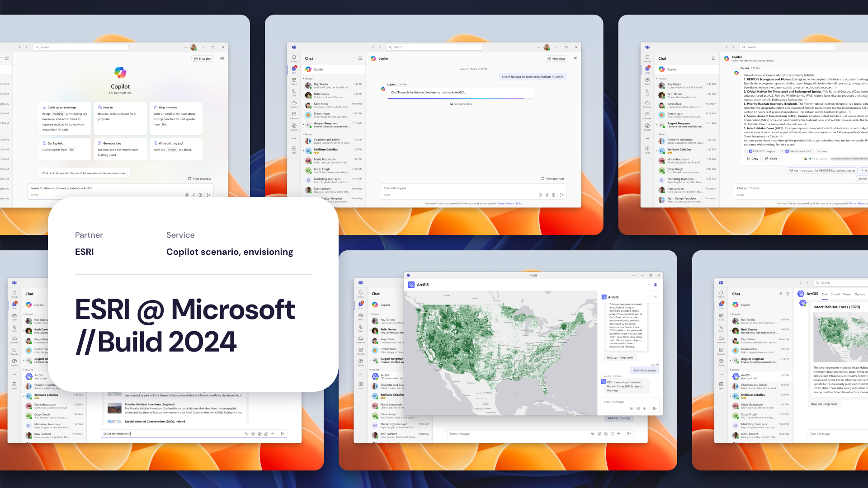Click more options ellipsis in ArcGIS side panel header
Viewport: 868px width, 488px height.
648,297
